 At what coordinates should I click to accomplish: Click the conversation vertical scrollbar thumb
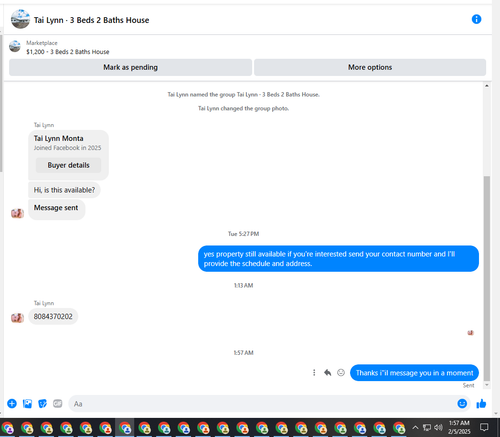point(487,278)
